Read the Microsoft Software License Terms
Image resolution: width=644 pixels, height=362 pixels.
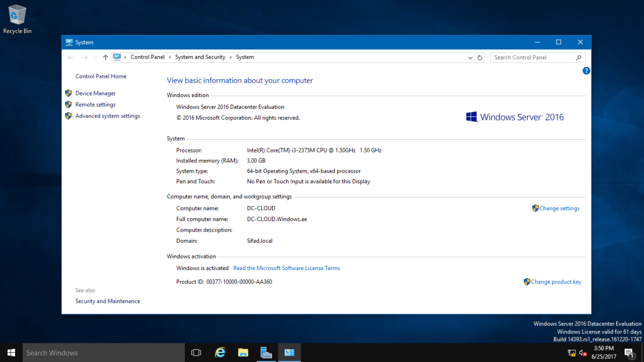[287, 268]
